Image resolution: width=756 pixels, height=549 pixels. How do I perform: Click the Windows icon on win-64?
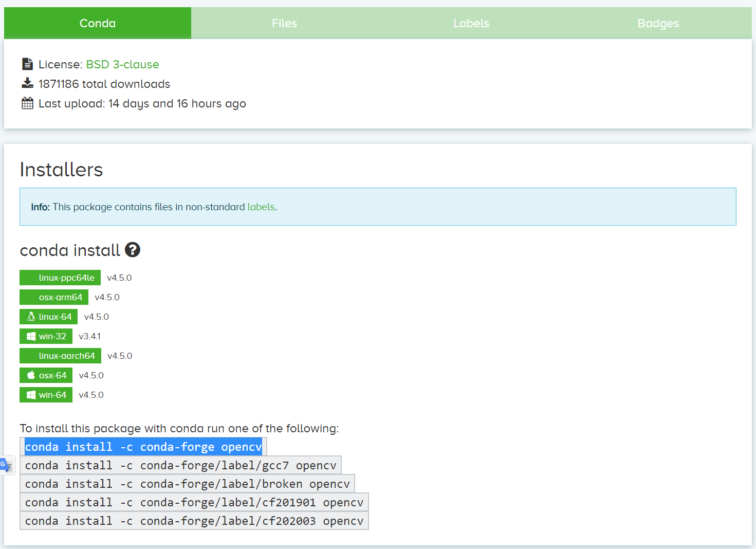pos(31,395)
